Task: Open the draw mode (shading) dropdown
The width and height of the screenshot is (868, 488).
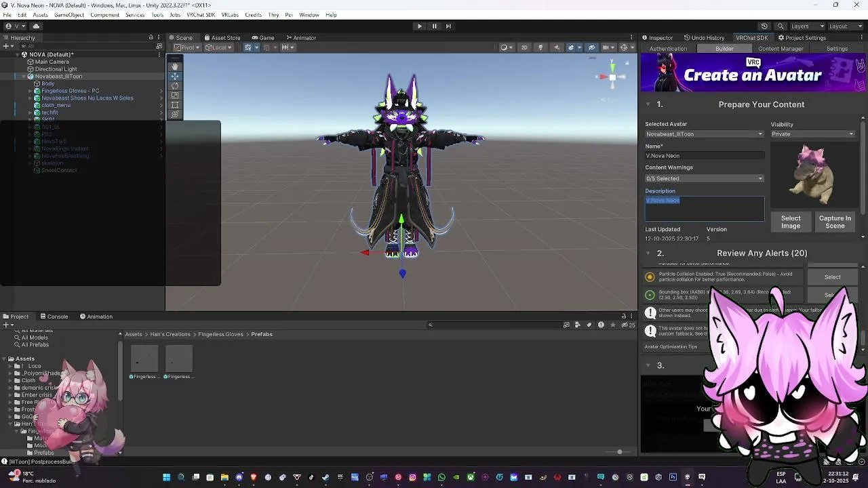Action: tap(505, 47)
